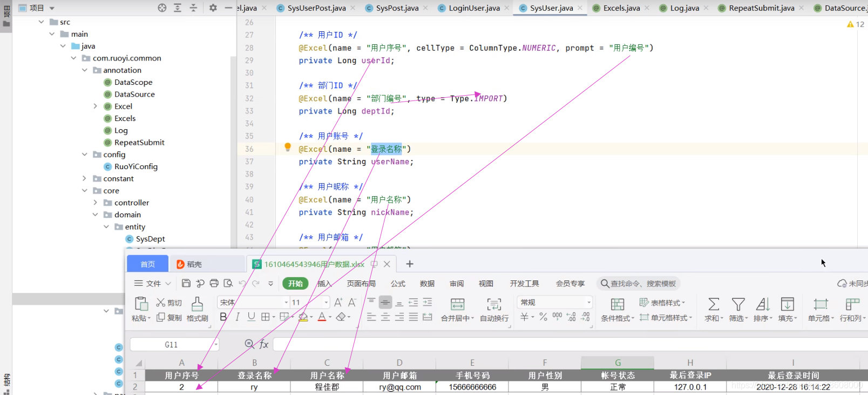
Task: Click the Merge and Center (合并居中) icon
Action: pyautogui.click(x=457, y=304)
